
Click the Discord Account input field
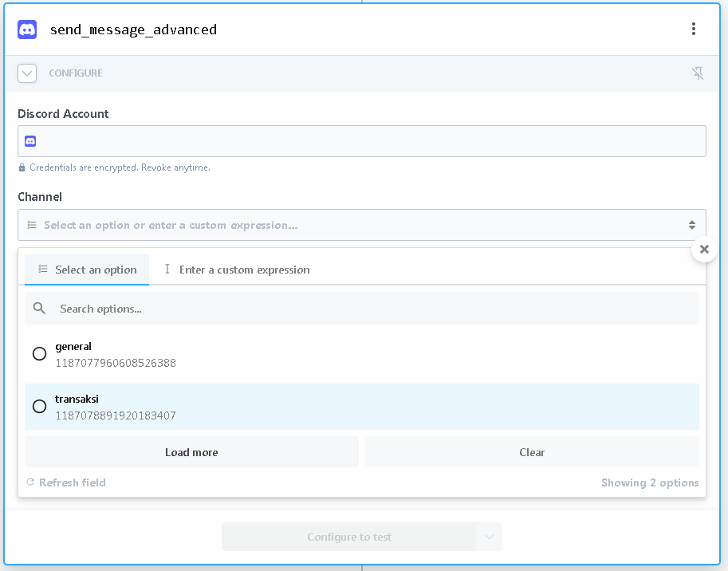pos(362,141)
